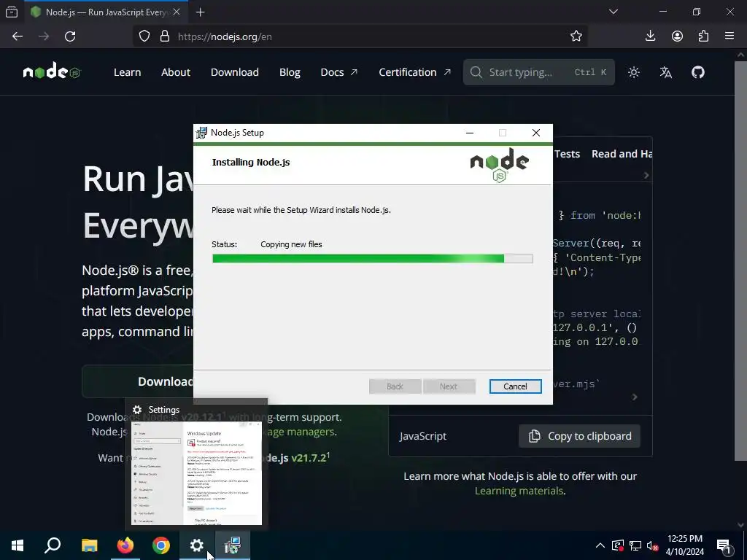This screenshot has height=560, width=747.
Task: Close the Node.js browser tab
Action: point(177,12)
